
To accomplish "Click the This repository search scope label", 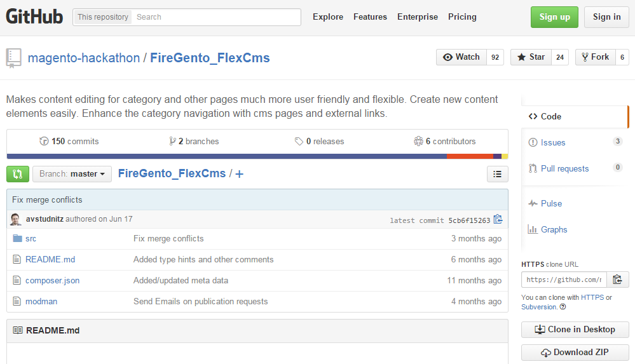I will click(103, 17).
